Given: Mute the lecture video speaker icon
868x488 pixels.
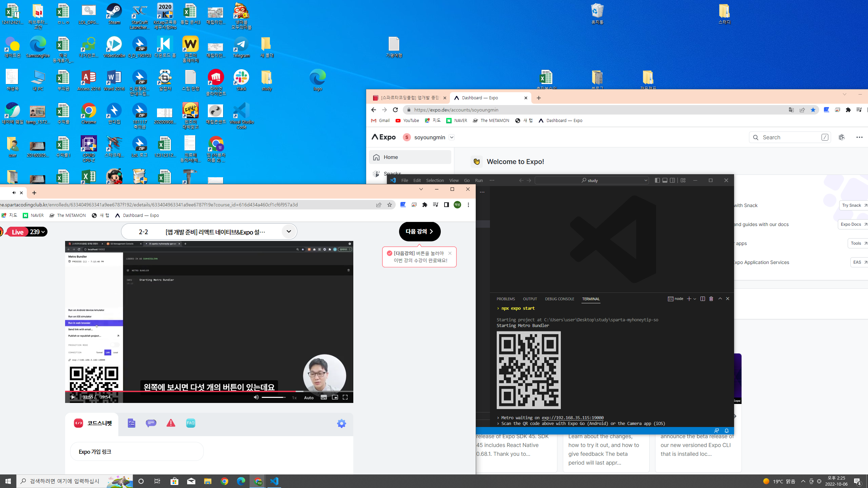Looking at the screenshot, I should pyautogui.click(x=256, y=397).
